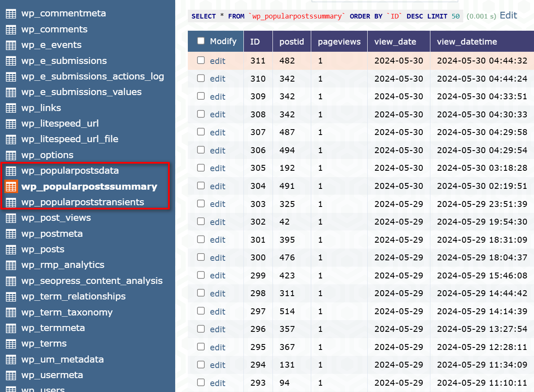Select the checkbox for row ID 301
This screenshot has width=534, height=392.
point(201,239)
